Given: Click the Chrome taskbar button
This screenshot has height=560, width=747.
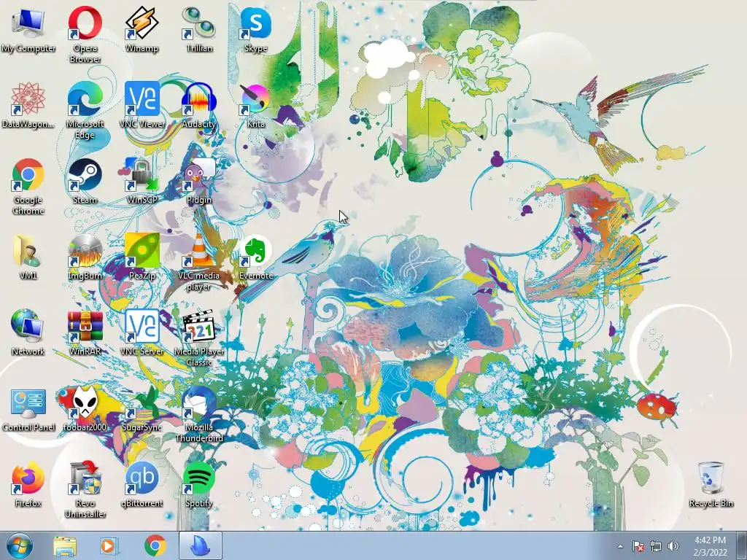Looking at the screenshot, I should coord(155,545).
